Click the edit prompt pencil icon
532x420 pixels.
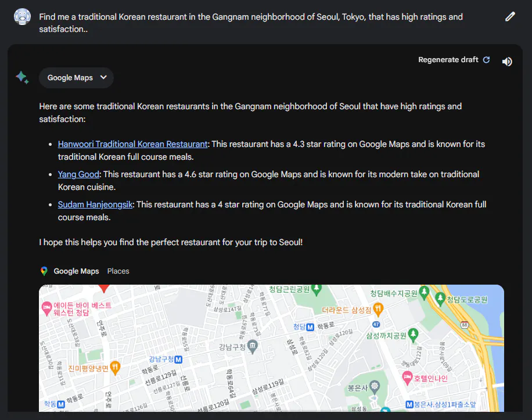(510, 17)
